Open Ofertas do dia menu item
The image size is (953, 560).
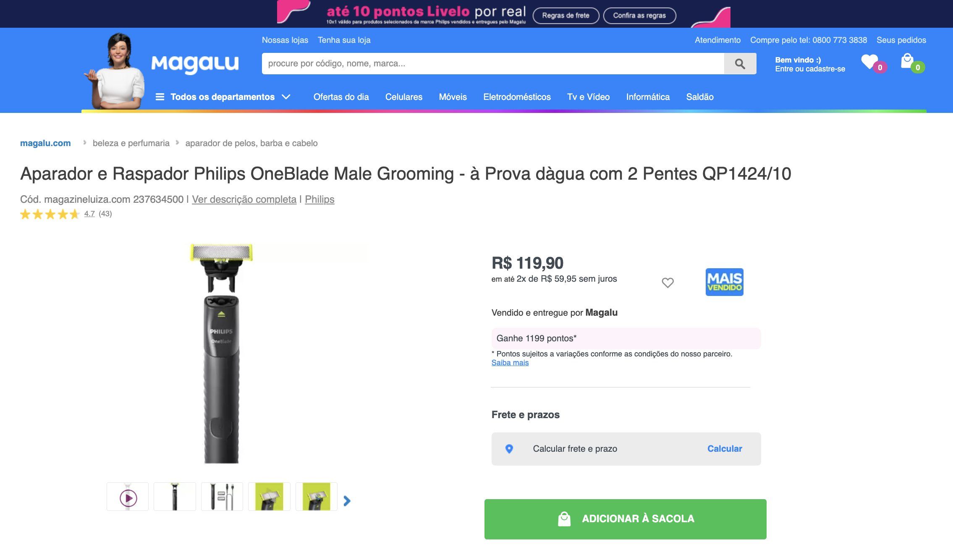pos(341,97)
